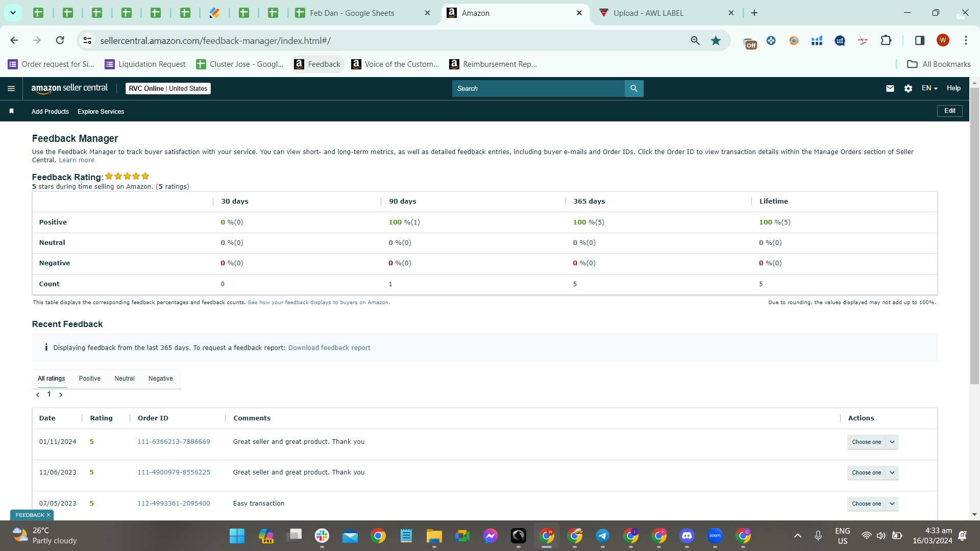Click the Amazon Seller Central logo
Image resolution: width=980 pixels, height=551 pixels.
point(69,88)
